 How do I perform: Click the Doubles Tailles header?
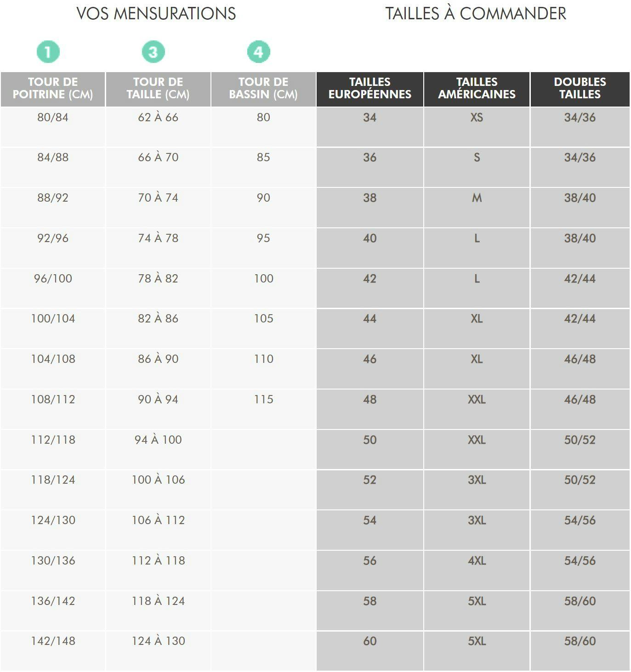coord(580,89)
